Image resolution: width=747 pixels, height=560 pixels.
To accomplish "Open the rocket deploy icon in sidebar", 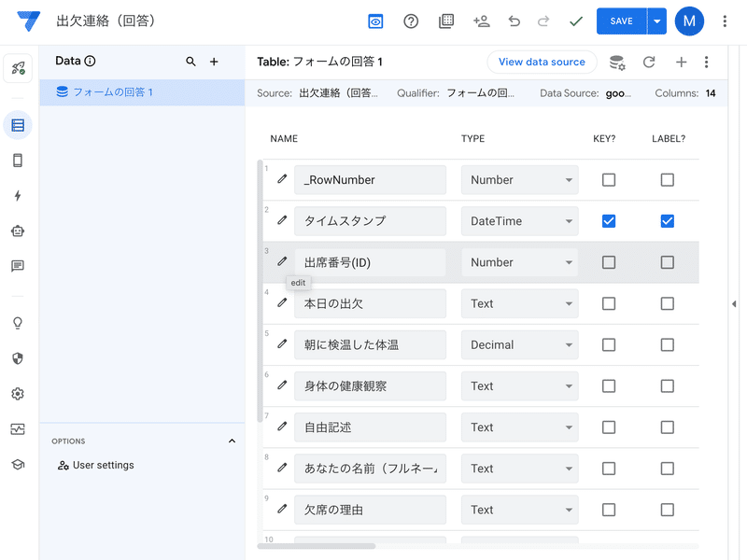I will [x=18, y=68].
